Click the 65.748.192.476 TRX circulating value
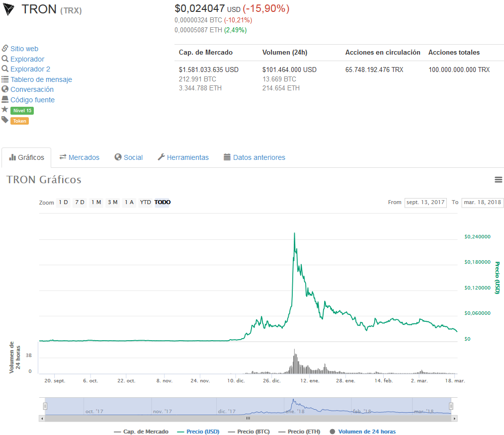The image size is (504, 435). [374, 70]
